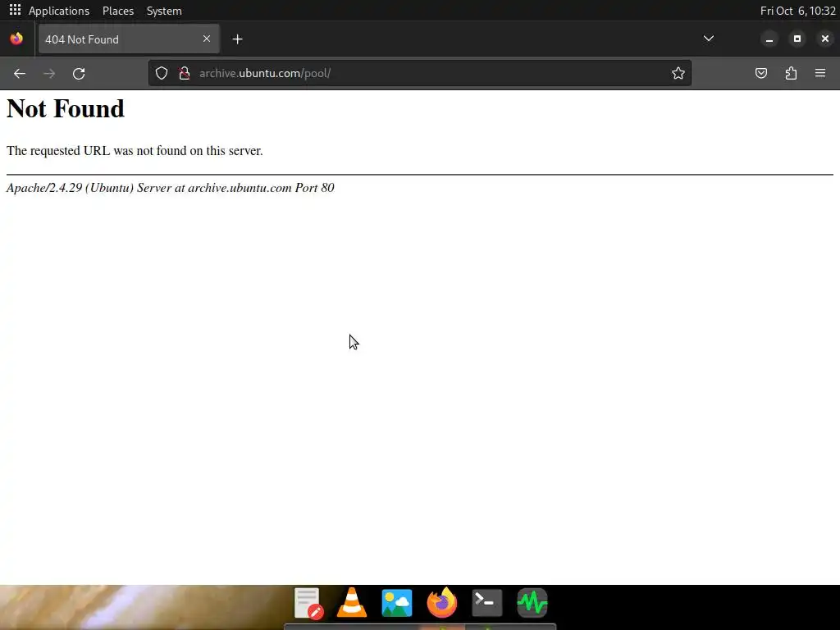The image size is (840, 630).
Task: Click the Apache/2.4.29 server signature text
Action: point(171,188)
